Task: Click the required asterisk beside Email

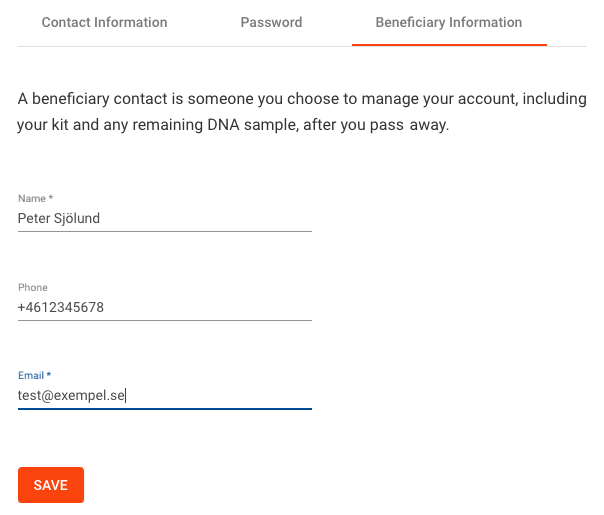Action: (49, 376)
